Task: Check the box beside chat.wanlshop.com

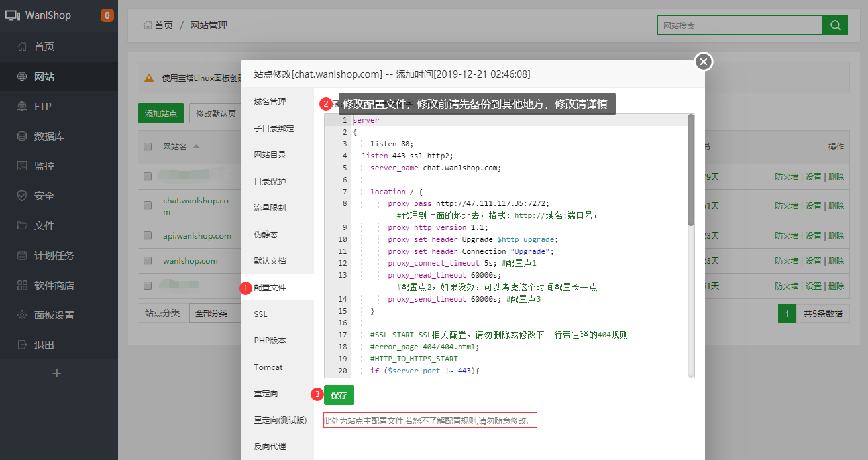Action: click(148, 206)
